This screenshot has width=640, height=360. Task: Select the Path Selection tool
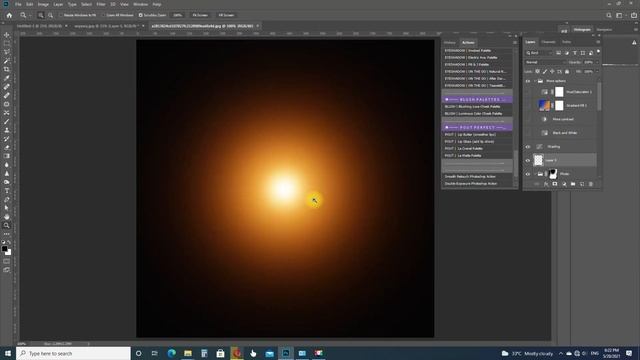[x=7, y=208]
